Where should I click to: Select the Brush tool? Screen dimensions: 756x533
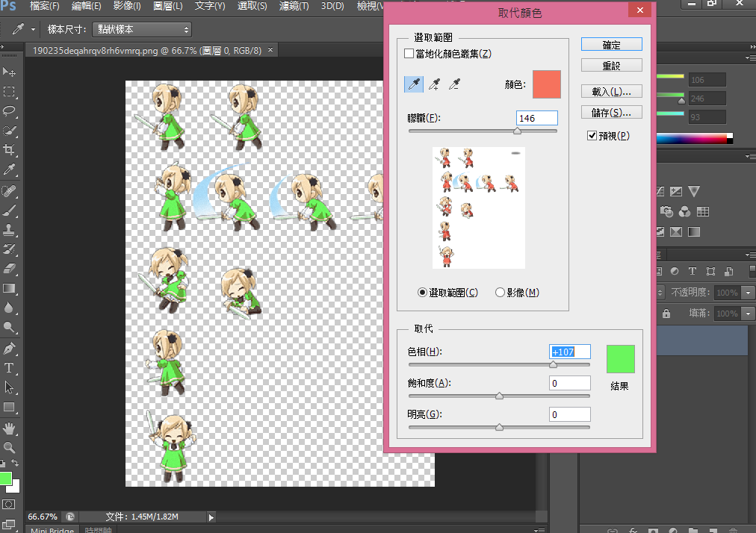coord(9,211)
